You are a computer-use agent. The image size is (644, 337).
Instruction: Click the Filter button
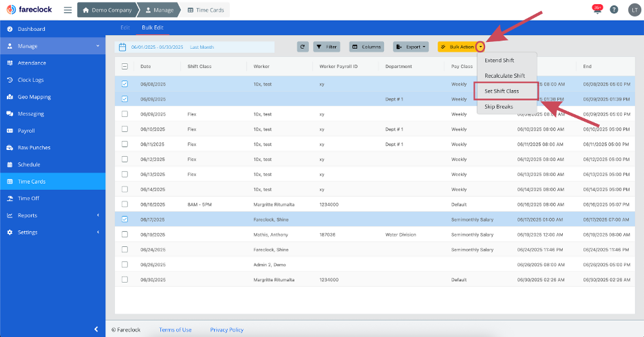click(x=327, y=47)
